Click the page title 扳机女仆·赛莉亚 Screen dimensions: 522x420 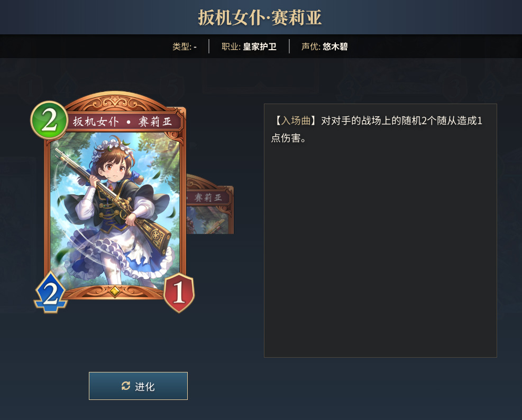[260, 17]
